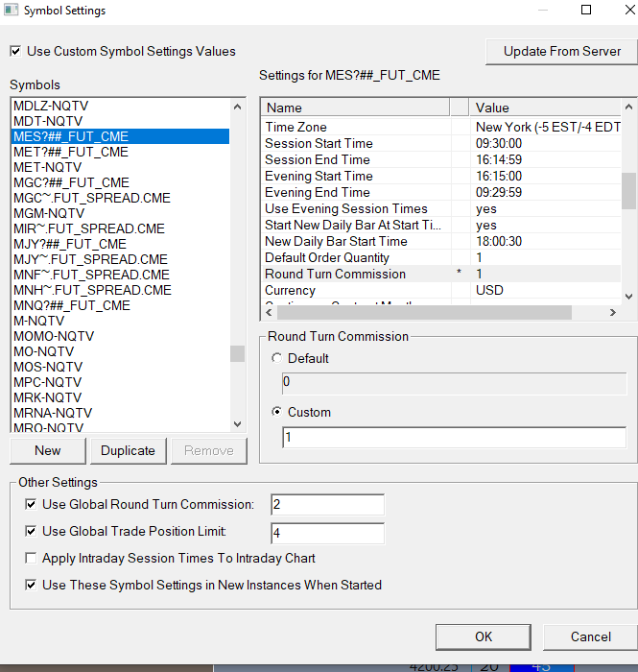Click the OK button
This screenshot has height=672, width=638.
pyautogui.click(x=484, y=636)
